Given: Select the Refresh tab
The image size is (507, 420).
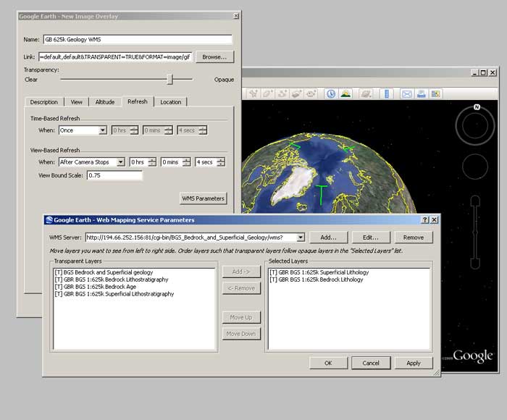Looking at the screenshot, I should pos(138,101).
